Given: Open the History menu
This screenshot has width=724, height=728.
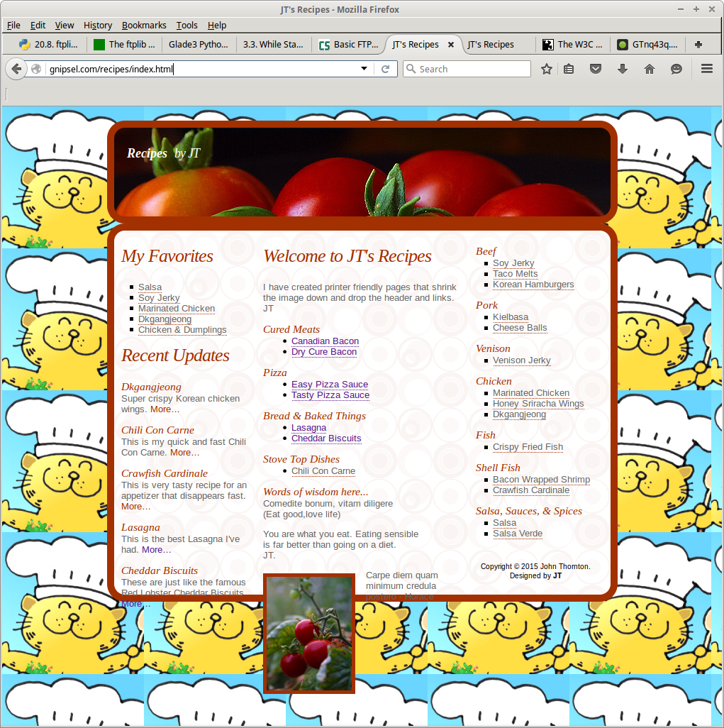Looking at the screenshot, I should pyautogui.click(x=98, y=25).
